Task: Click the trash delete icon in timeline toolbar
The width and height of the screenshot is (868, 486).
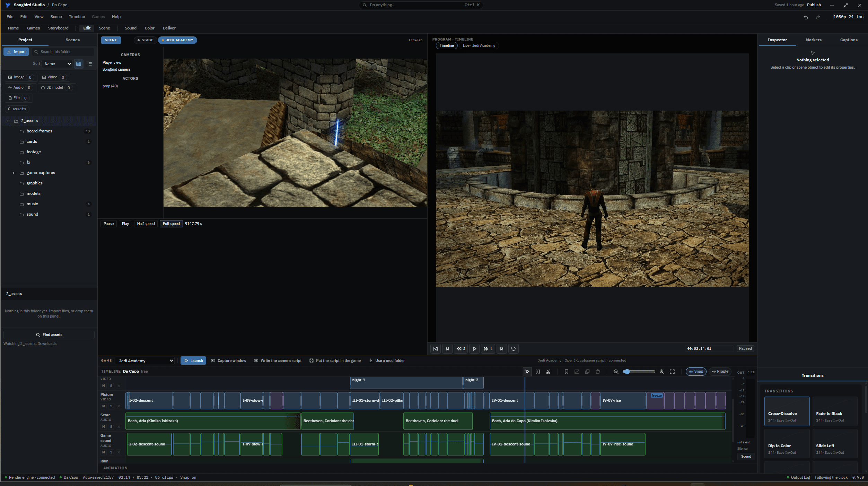Action: click(x=598, y=372)
